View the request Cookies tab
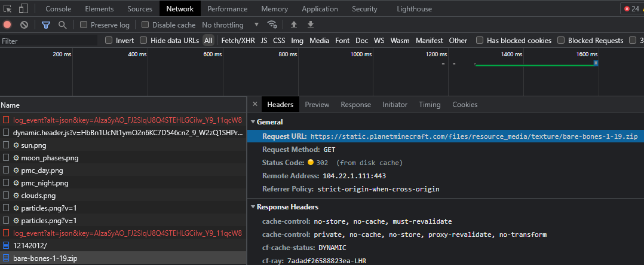The width and height of the screenshot is (644, 265). click(465, 105)
